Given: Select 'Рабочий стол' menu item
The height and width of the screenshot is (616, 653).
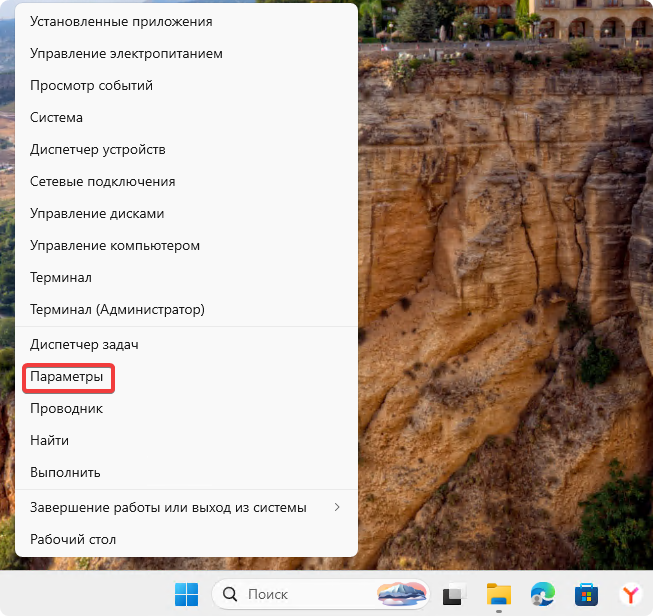Looking at the screenshot, I should 73,539.
